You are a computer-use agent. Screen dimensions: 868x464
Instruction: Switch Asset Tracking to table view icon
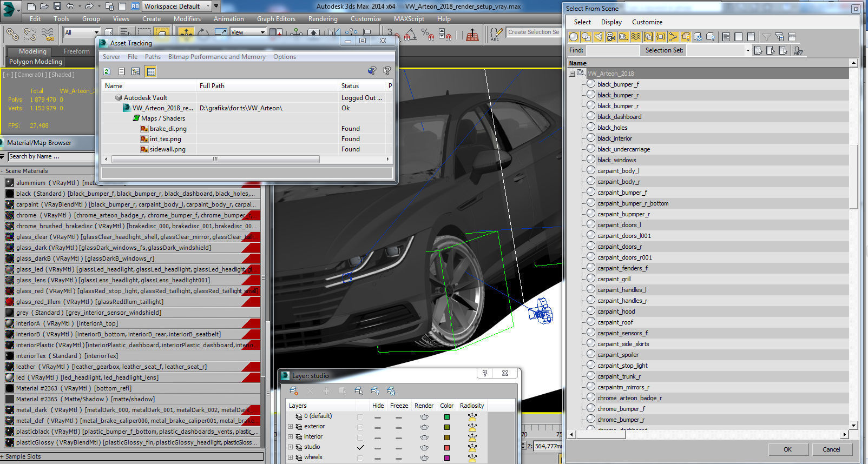click(151, 71)
